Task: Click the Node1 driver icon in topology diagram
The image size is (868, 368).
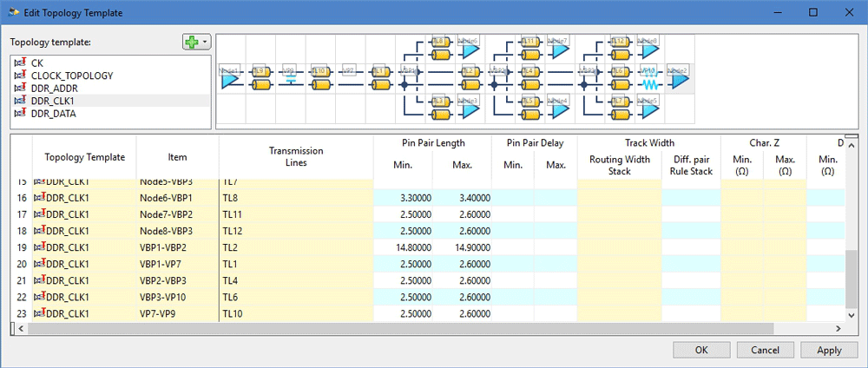Action: pyautogui.click(x=230, y=81)
